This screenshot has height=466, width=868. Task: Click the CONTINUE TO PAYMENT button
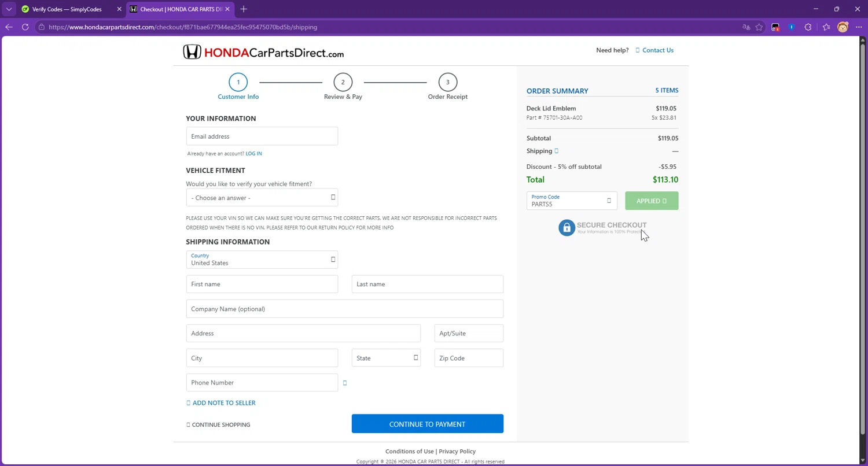(428, 424)
